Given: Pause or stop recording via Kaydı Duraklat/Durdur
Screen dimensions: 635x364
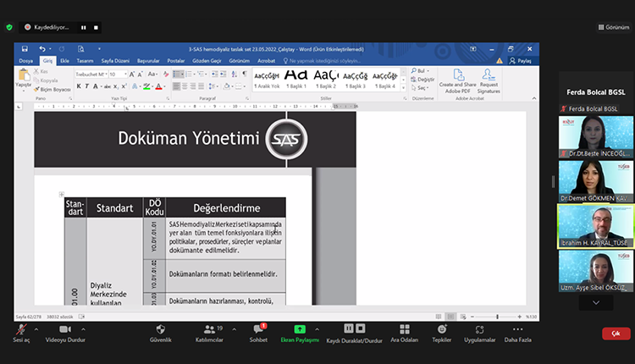Looking at the screenshot, I should tap(354, 328).
